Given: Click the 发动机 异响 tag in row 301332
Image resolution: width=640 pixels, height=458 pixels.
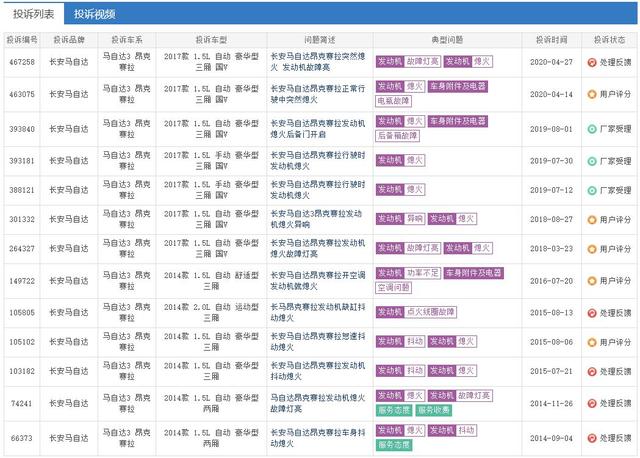Looking at the screenshot, I should point(400,219).
